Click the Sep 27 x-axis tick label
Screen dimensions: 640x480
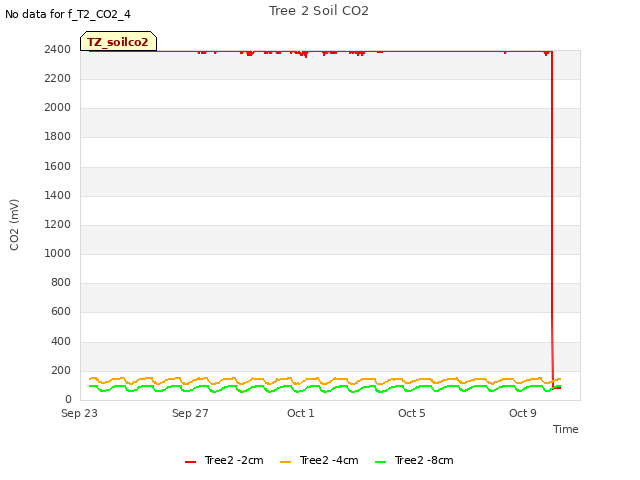190,413
